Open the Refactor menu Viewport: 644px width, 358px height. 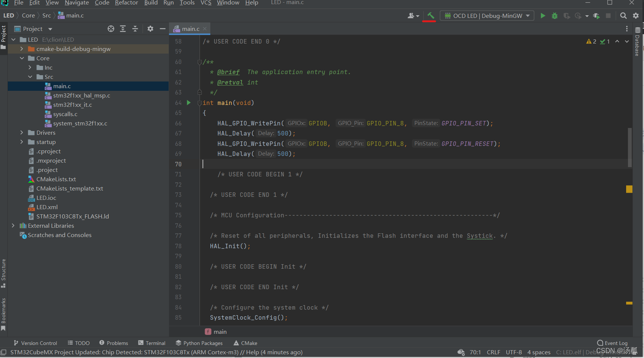click(x=127, y=3)
